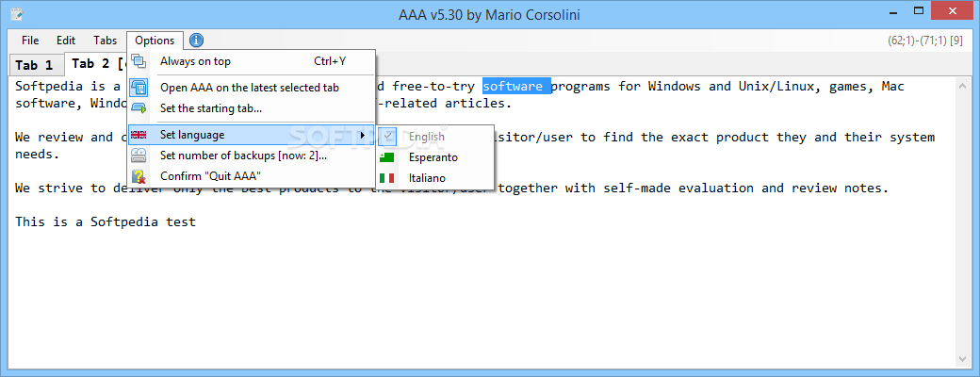Select Open AAA on the latest selected tab
This screenshot has width=980, height=377.
(x=252, y=88)
